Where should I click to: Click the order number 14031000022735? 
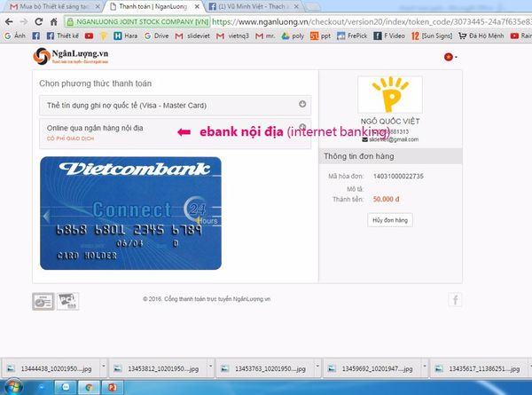pyautogui.click(x=398, y=177)
